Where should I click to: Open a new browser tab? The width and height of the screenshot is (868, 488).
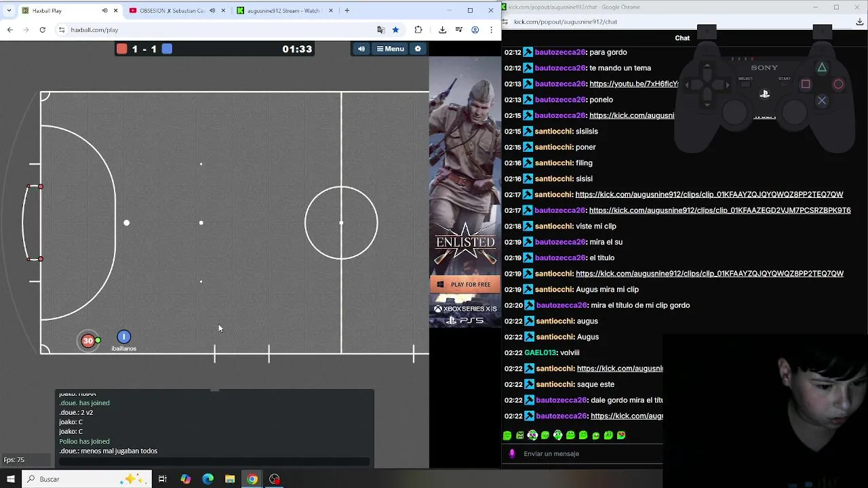347,11
